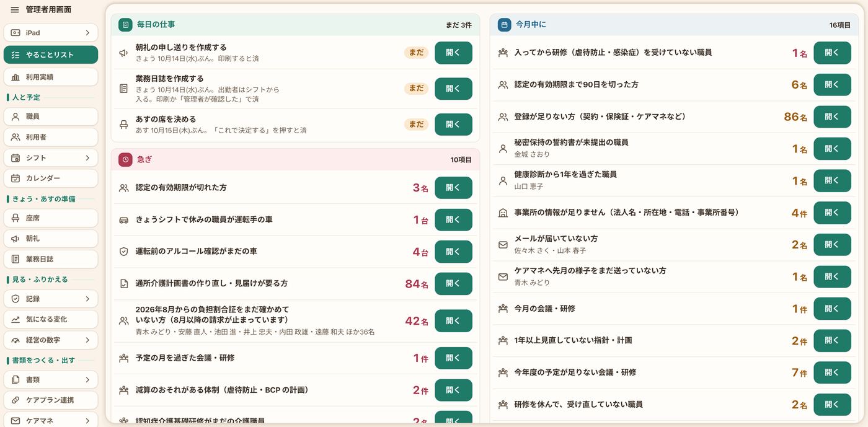
Task: Open 気になる変化 from the sidebar
Action: [x=51, y=319]
